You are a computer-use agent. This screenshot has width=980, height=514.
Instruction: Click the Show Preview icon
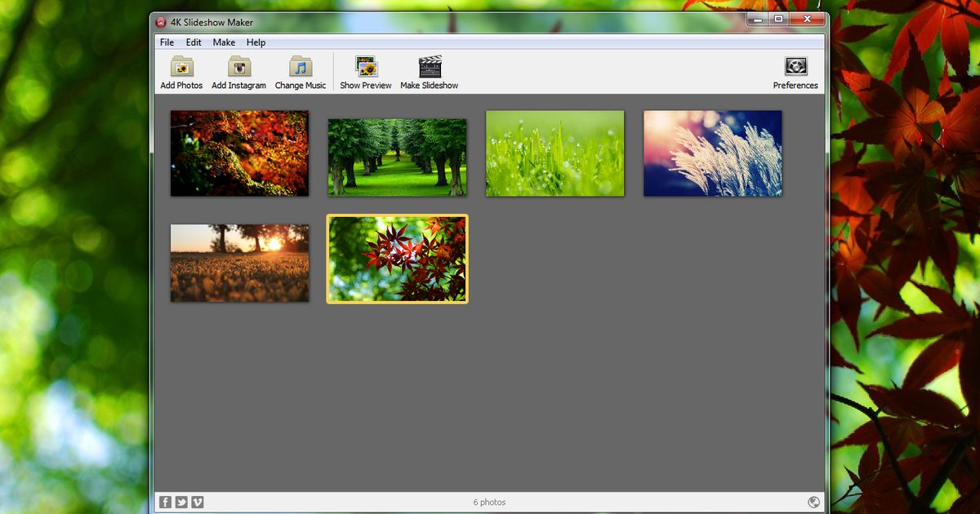pos(366,67)
